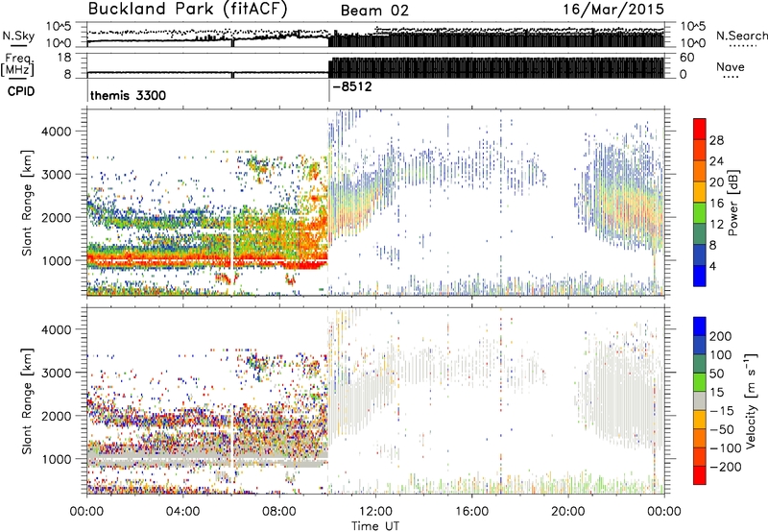Click the '16:00' time tick label
The image size is (768, 532).
point(471,512)
